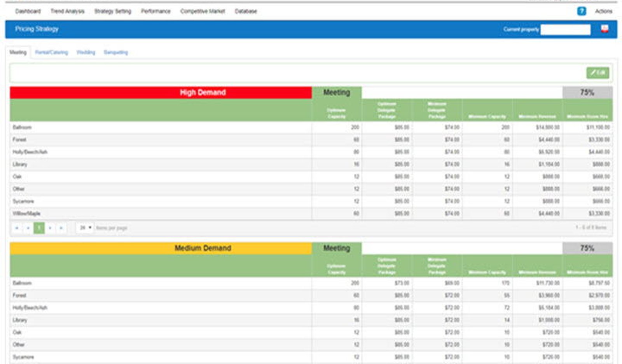Select Sycamore row in Medium Demand table
622x364 pixels.
[x=311, y=357]
